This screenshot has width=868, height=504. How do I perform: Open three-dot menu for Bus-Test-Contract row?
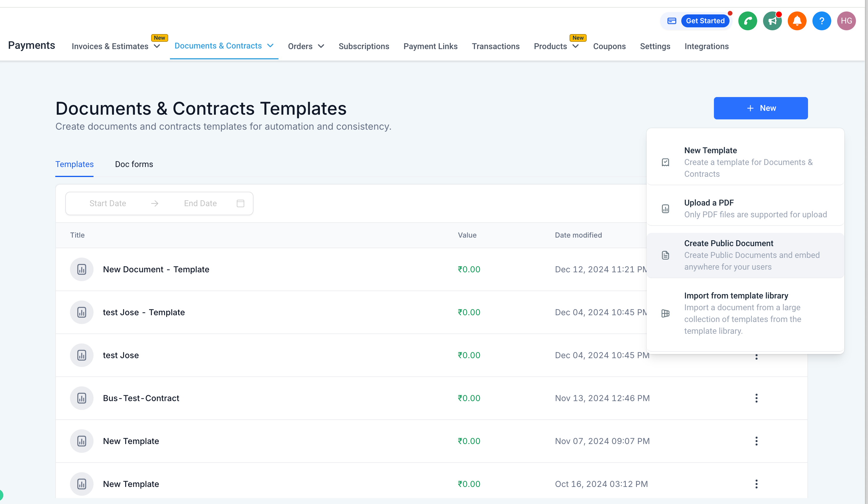(x=756, y=398)
